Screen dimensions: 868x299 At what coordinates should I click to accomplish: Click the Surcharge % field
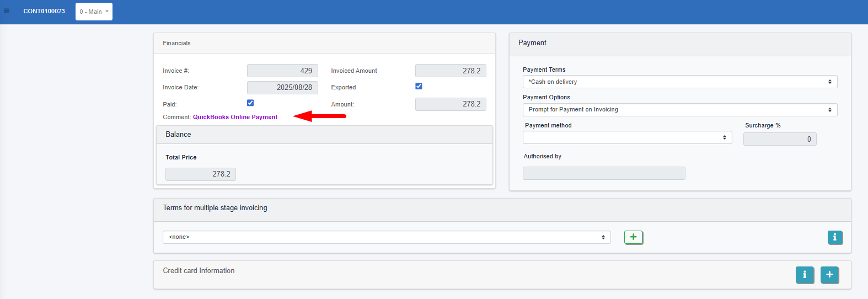pyautogui.click(x=780, y=139)
